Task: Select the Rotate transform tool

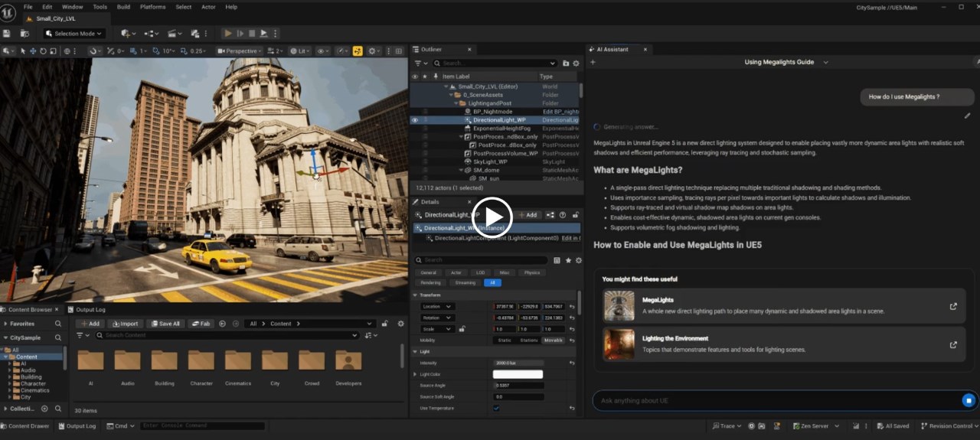Action: (43, 51)
